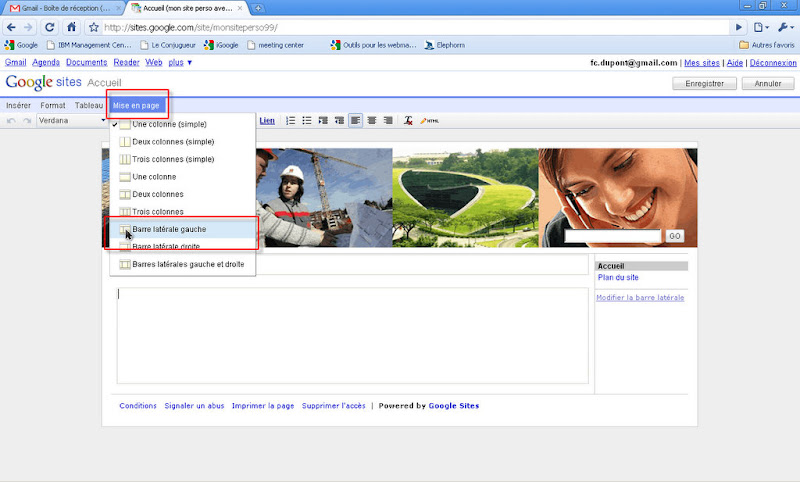Open the Reader link
Screen dimensions: 800x482
point(127,62)
